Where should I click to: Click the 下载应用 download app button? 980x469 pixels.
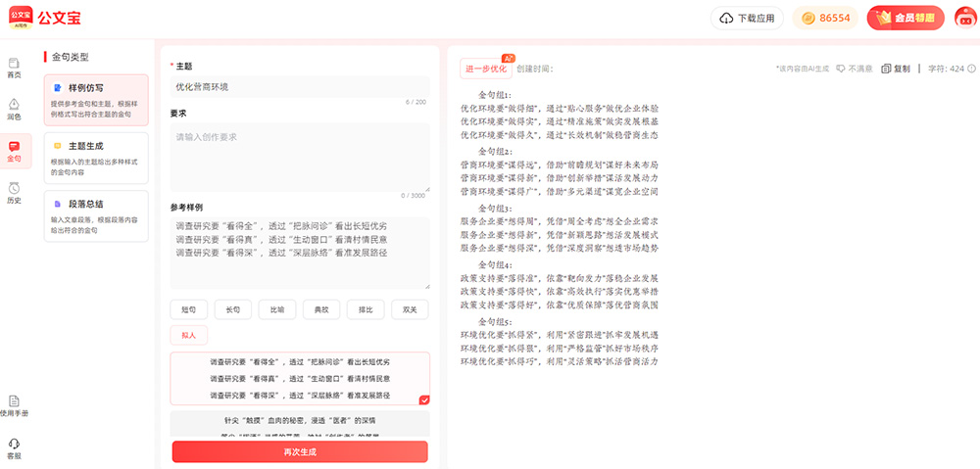click(747, 18)
